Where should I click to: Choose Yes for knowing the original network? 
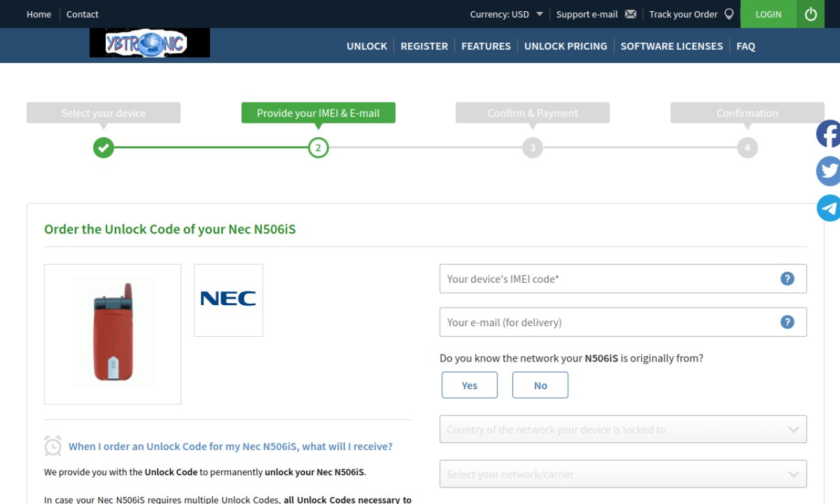click(x=470, y=385)
